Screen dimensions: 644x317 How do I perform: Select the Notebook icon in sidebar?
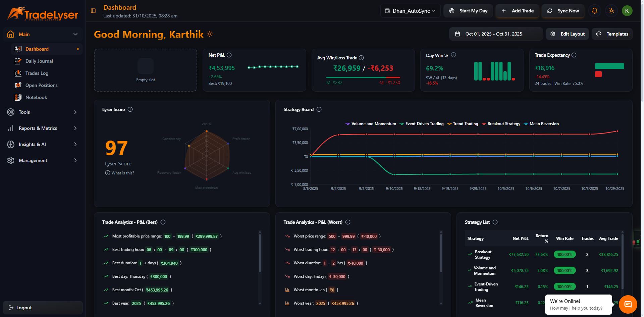[x=18, y=97]
